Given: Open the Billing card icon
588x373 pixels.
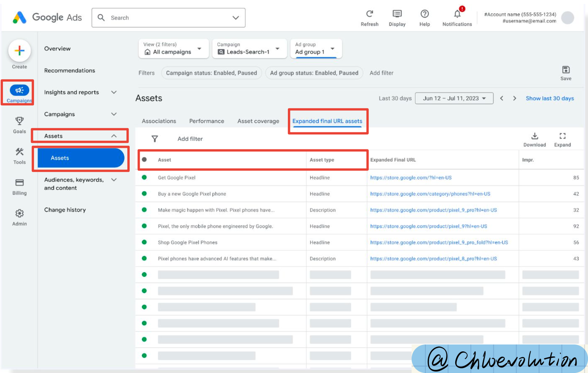Looking at the screenshot, I should pos(19,183).
